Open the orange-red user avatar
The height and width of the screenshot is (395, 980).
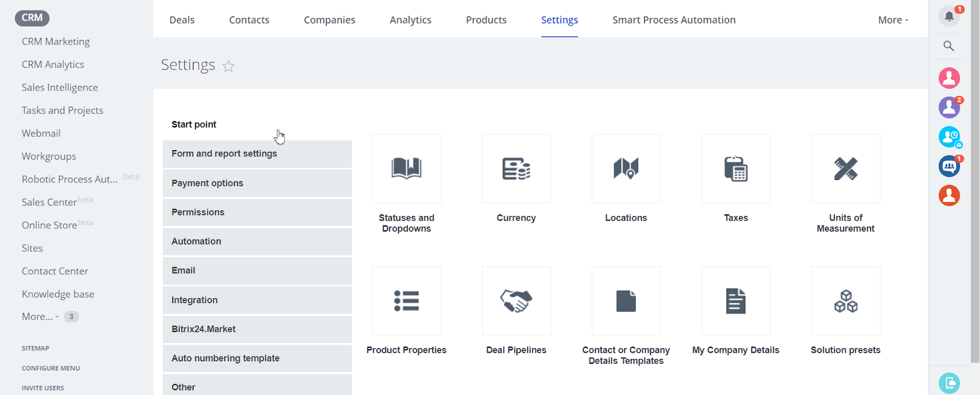tap(949, 195)
